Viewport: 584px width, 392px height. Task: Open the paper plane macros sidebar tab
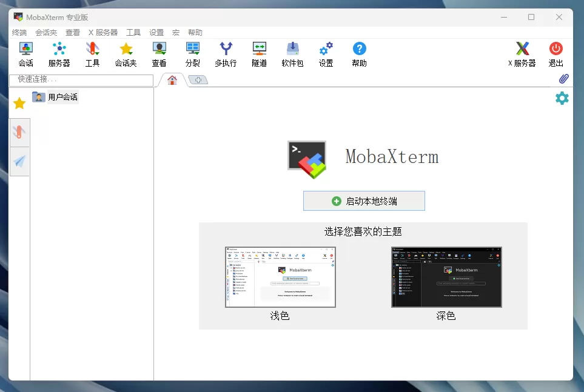point(19,161)
